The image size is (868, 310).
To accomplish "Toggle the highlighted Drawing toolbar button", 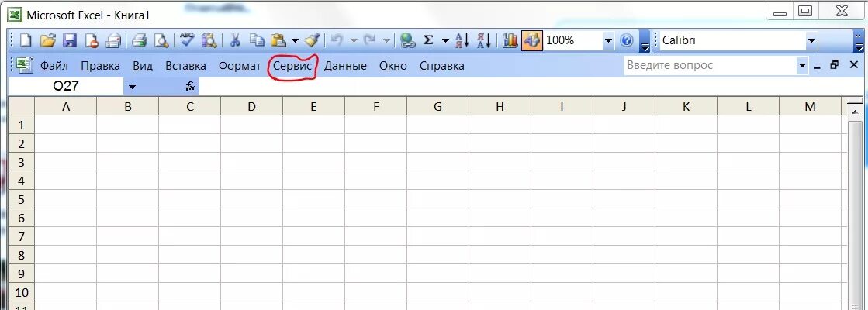I will coord(532,40).
